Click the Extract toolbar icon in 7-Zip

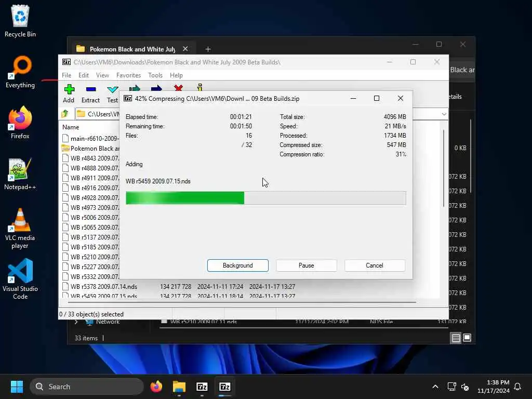coord(90,94)
